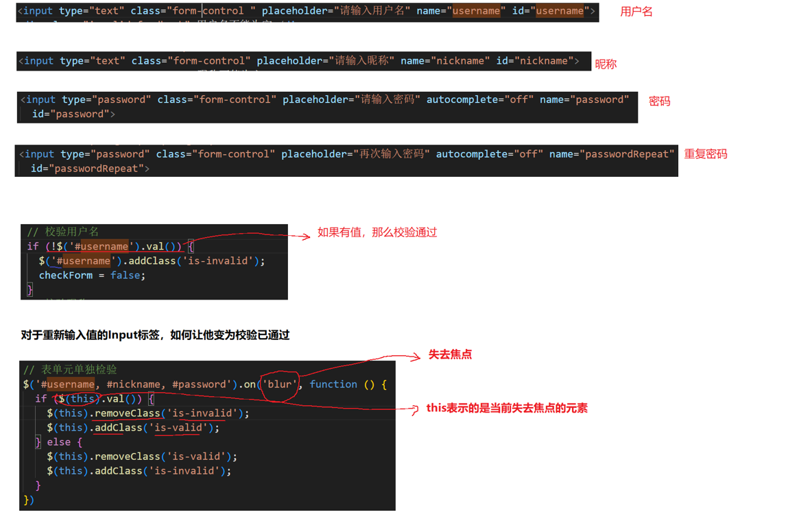
Task: Click the highlighted name="username" attribute value
Action: point(477,11)
